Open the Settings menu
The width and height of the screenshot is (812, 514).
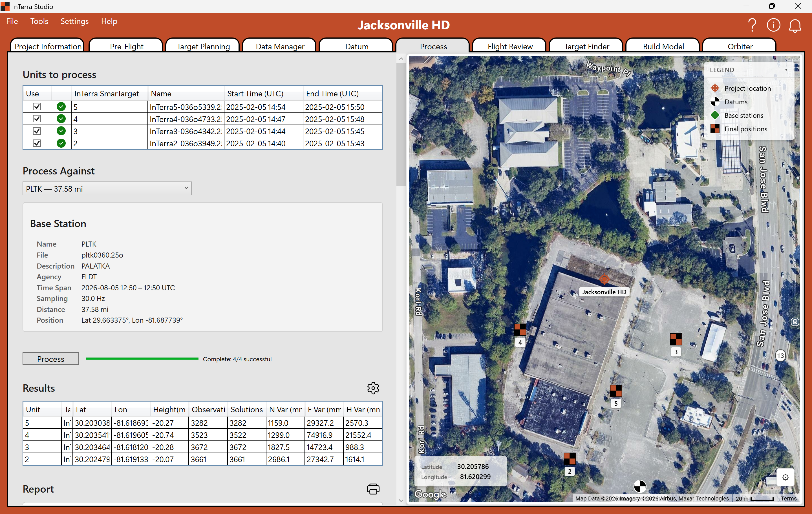(74, 21)
